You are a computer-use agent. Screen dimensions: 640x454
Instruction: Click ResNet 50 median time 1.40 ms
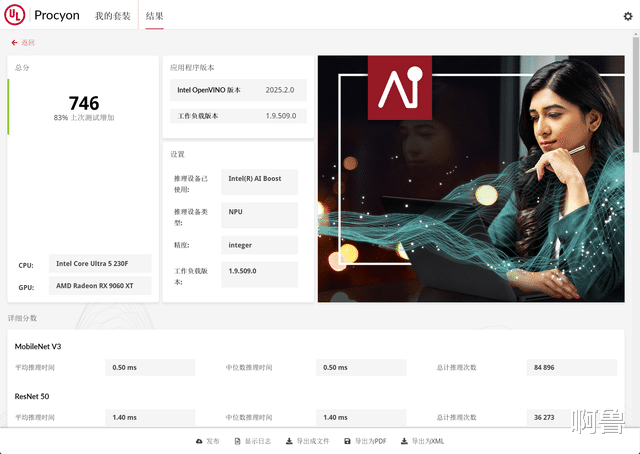pyautogui.click(x=361, y=417)
